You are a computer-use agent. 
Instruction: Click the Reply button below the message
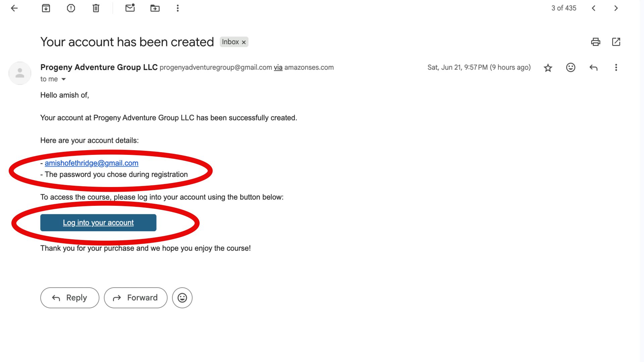pos(70,298)
